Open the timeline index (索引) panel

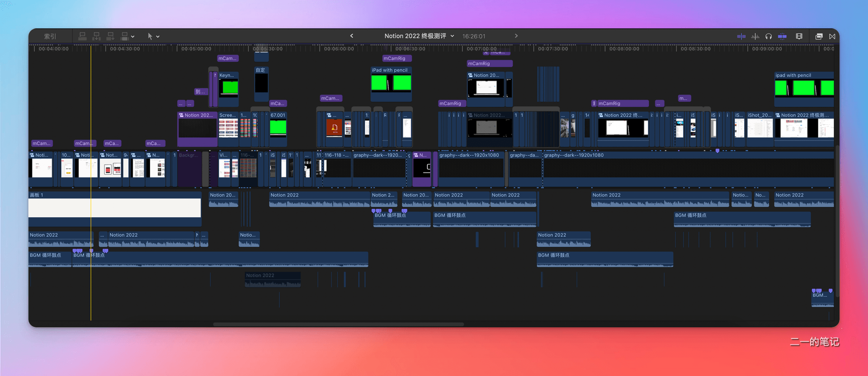[x=50, y=36]
